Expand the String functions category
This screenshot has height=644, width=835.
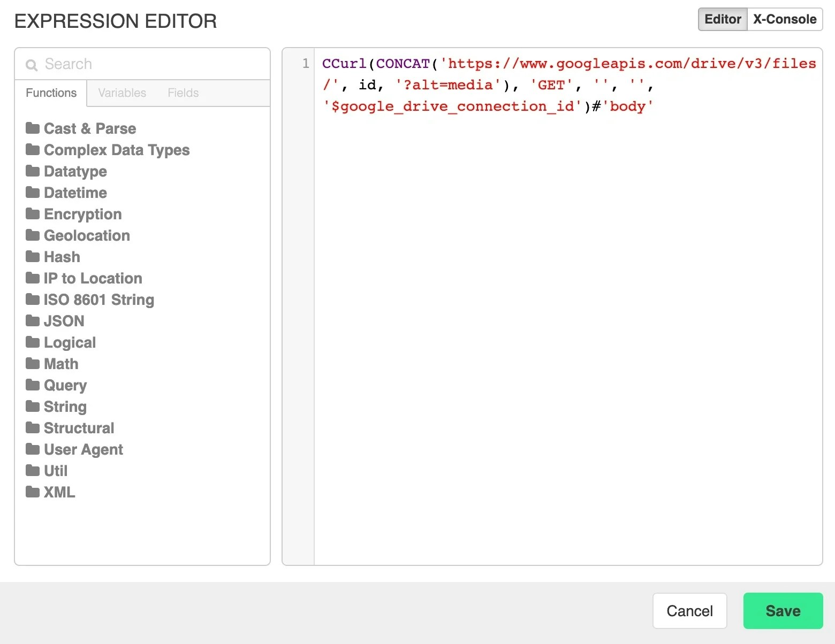(x=64, y=407)
